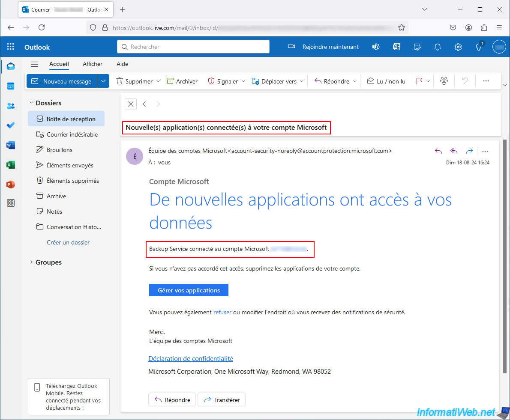The width and height of the screenshot is (510, 420).
Task: Expand Répondre dropdown arrow in toolbar
Action: click(355, 81)
